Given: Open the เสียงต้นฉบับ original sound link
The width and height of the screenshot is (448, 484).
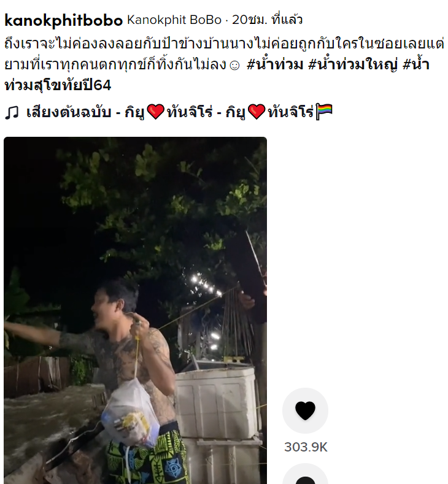Looking at the screenshot, I should [69, 112].
